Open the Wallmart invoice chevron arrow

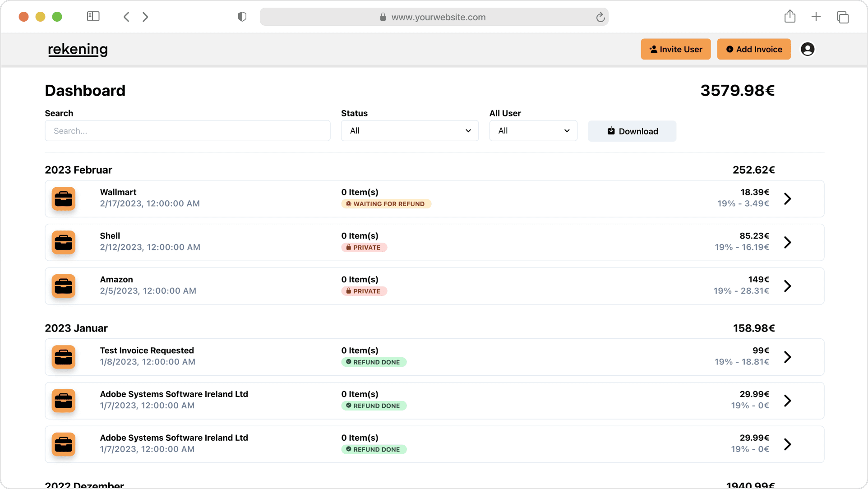(787, 199)
